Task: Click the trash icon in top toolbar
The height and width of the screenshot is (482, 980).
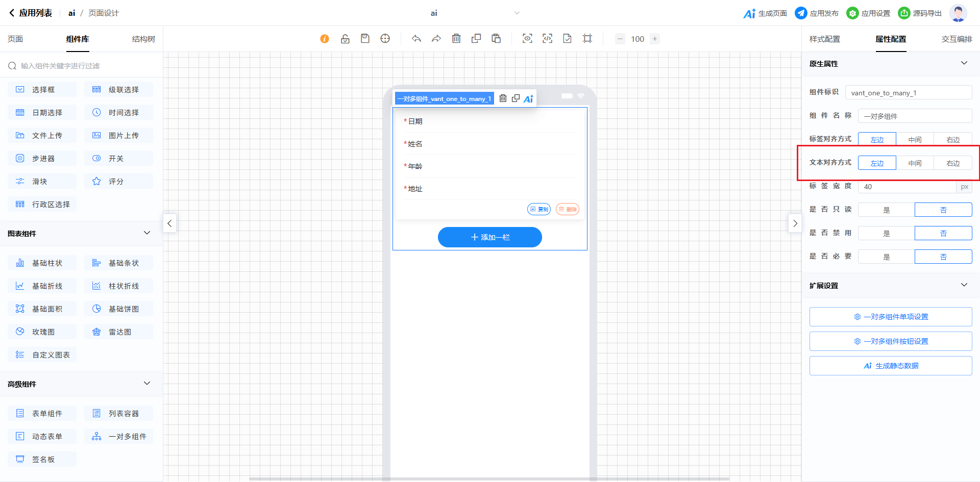Action: (456, 39)
